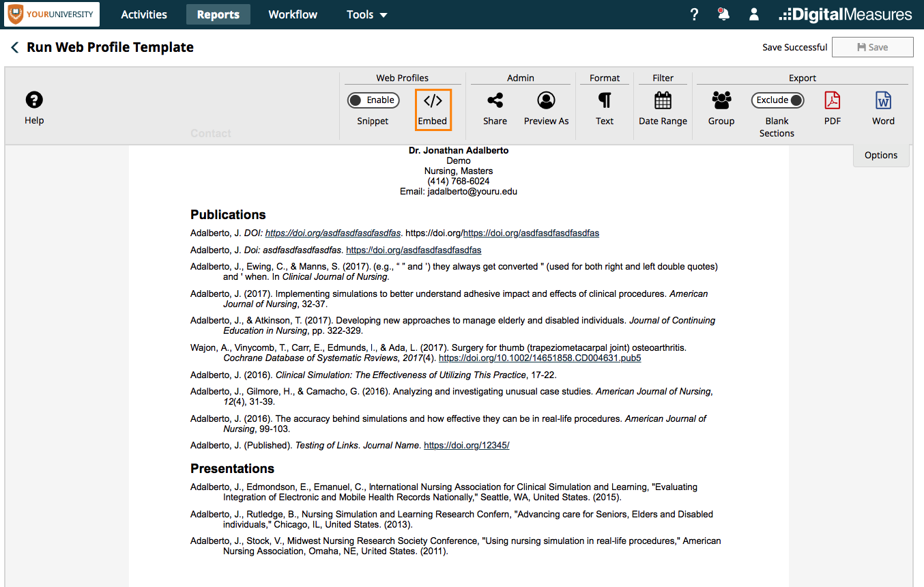924x587 pixels.
Task: Click the back arrow to leave the template
Action: 14,46
